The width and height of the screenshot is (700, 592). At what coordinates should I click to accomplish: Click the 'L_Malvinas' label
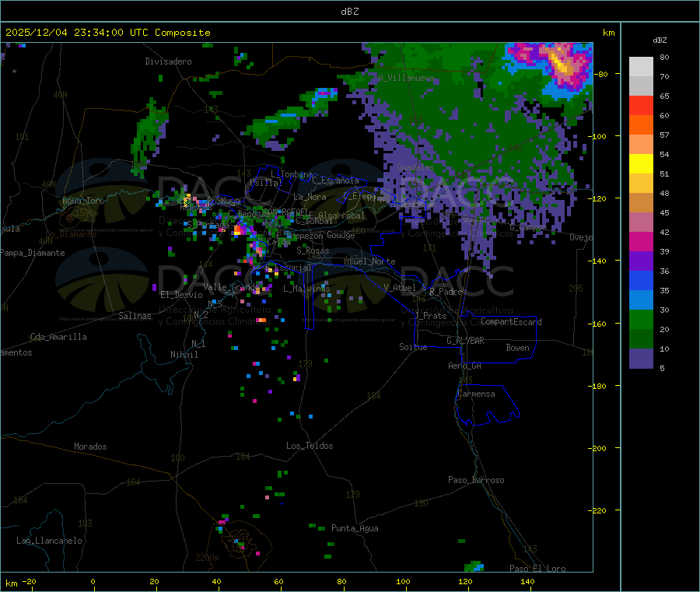pyautogui.click(x=306, y=289)
